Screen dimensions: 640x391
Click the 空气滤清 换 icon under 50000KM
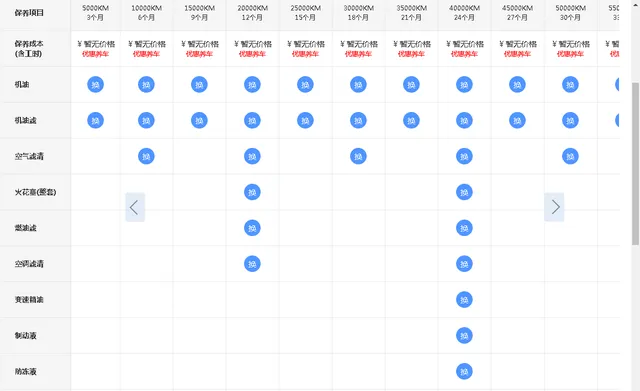pyautogui.click(x=570, y=156)
